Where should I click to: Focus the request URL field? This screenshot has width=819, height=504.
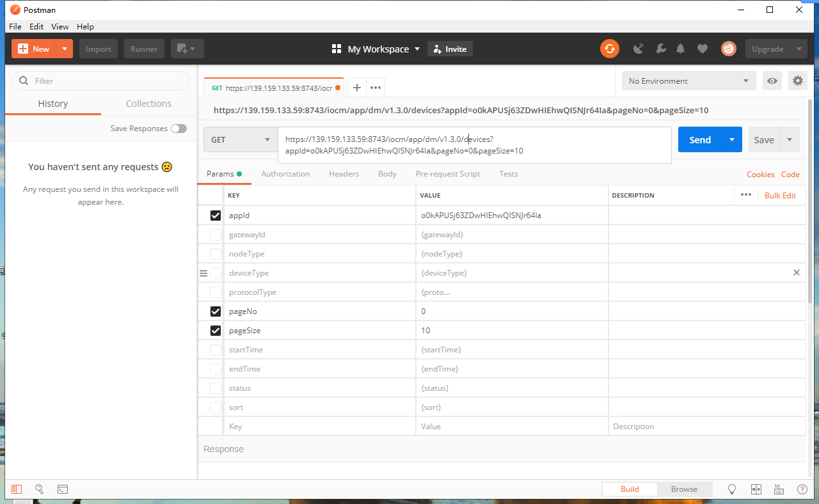pyautogui.click(x=474, y=145)
